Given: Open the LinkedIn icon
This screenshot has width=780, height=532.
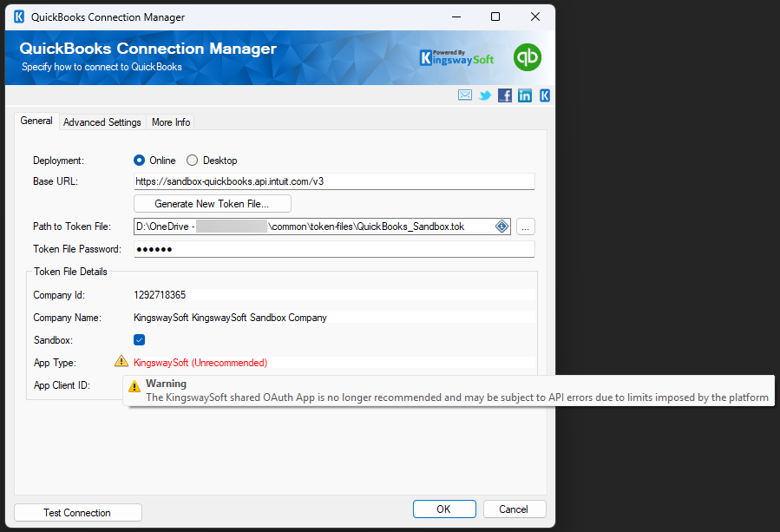Looking at the screenshot, I should pos(525,95).
